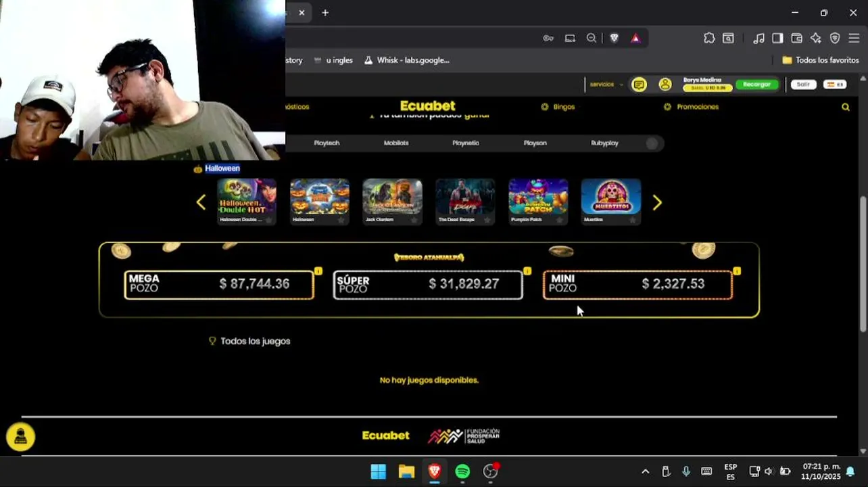The image size is (868, 487).
Task: Click the round button after Rubyplay
Action: [652, 143]
